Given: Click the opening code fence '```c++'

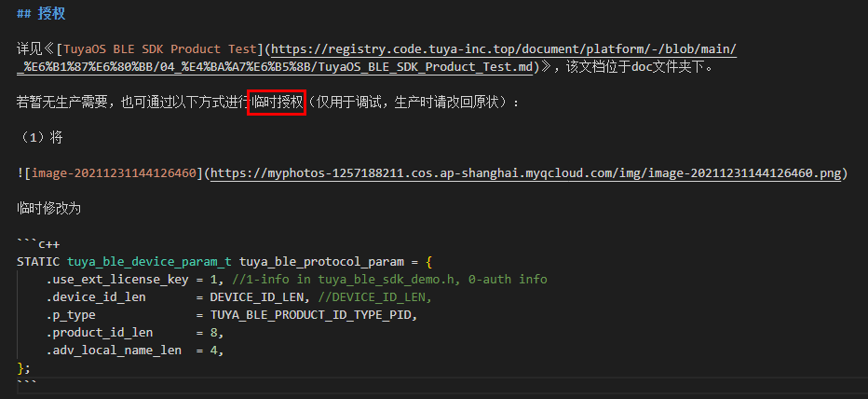Looking at the screenshot, I should (38, 244).
